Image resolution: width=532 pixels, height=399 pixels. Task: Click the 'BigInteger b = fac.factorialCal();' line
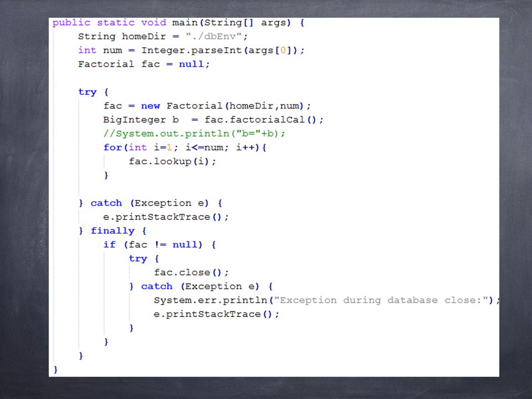point(213,120)
